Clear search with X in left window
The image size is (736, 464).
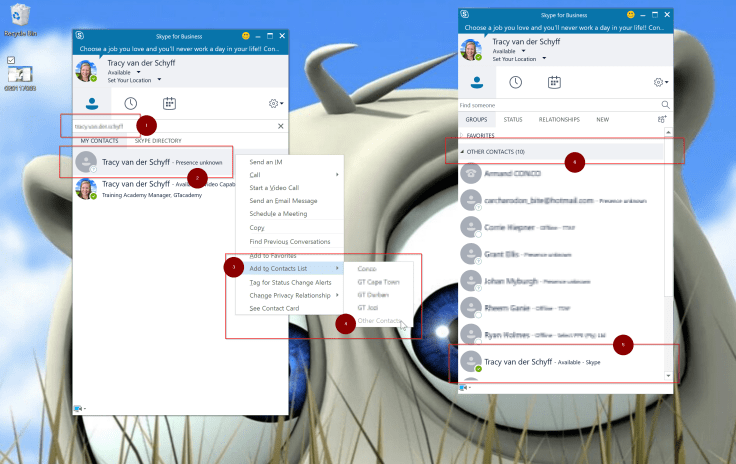(280, 126)
